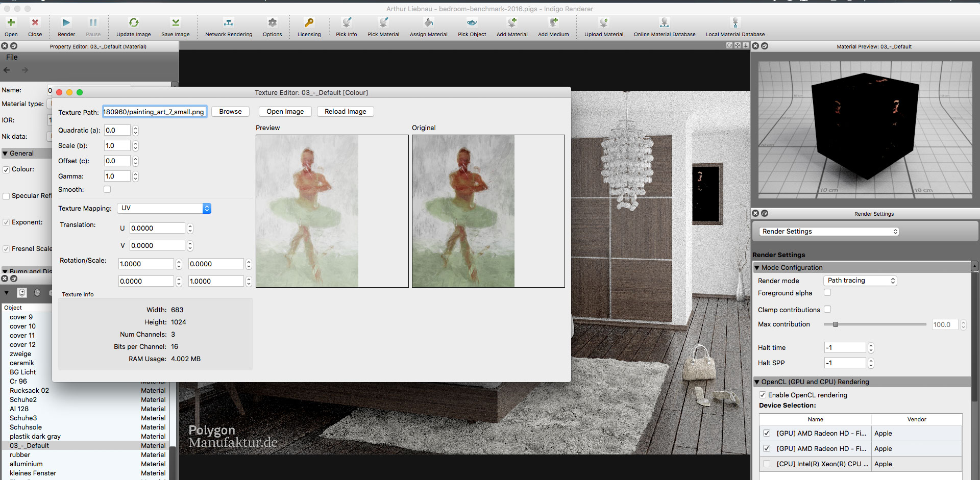The width and height of the screenshot is (980, 480).
Task: Select the rubber material in the list
Action: tap(20, 455)
